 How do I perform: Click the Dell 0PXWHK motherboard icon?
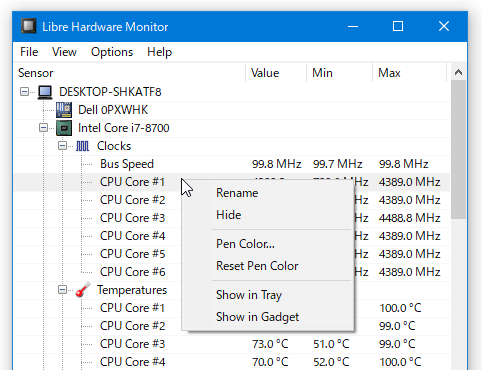(64, 110)
